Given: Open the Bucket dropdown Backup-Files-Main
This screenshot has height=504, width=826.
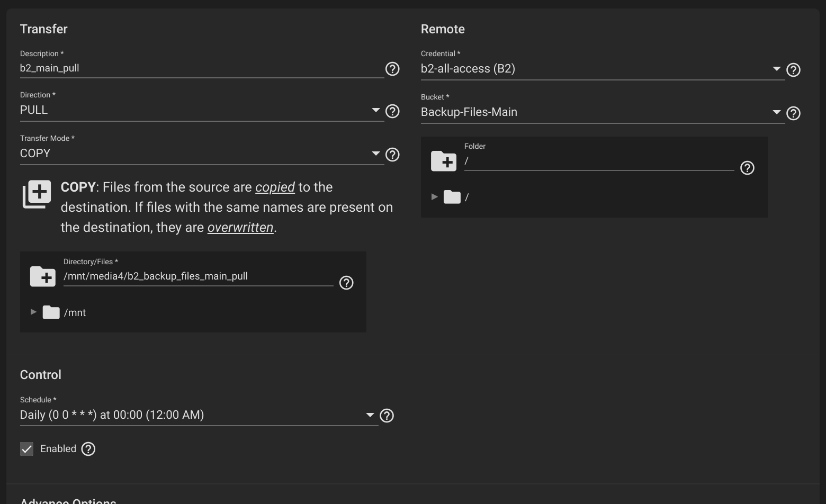Looking at the screenshot, I should (x=603, y=112).
